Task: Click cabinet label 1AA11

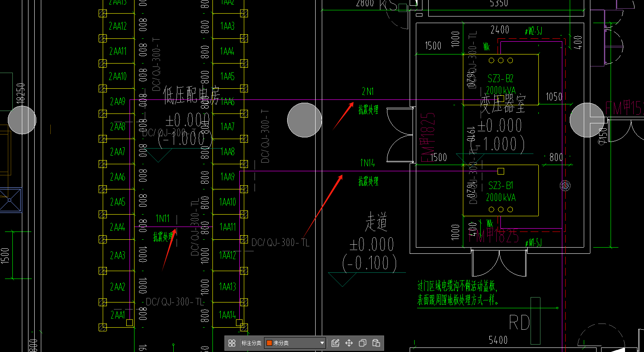Action: 228,227
